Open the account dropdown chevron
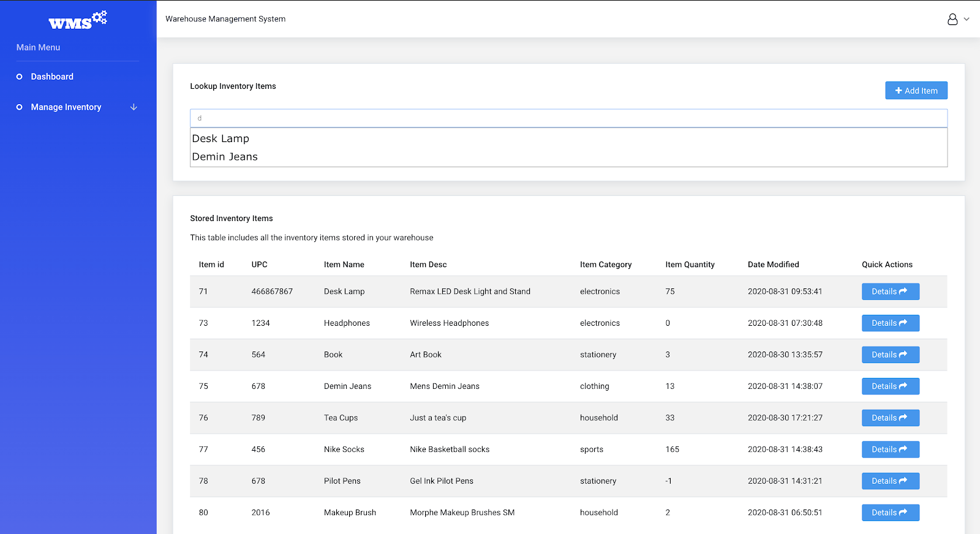Screen dimensions: 980x534 (x=967, y=19)
